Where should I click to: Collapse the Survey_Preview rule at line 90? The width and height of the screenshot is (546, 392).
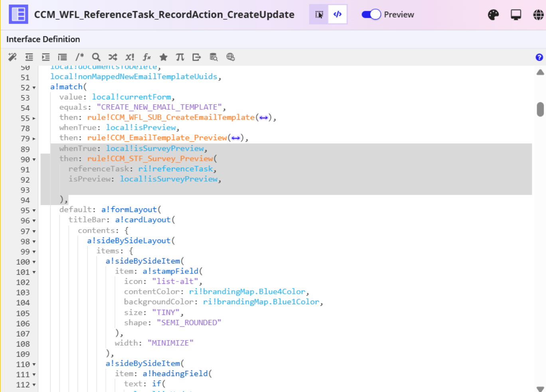coord(34,160)
